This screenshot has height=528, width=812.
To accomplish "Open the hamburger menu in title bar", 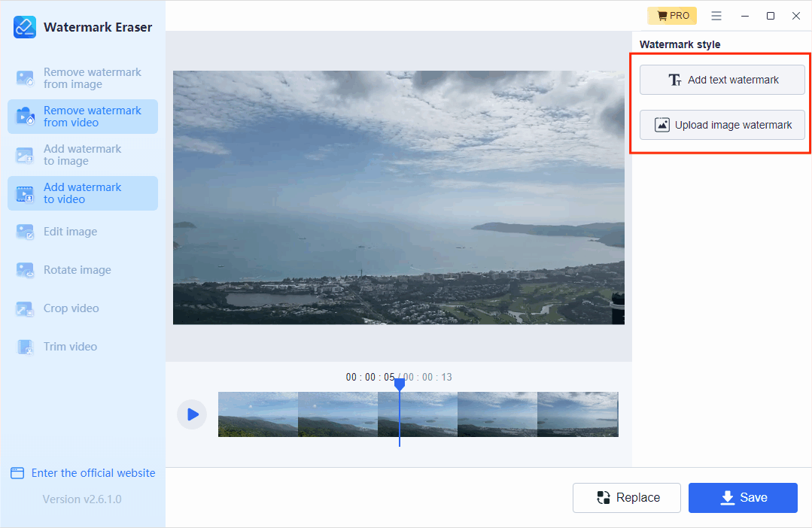I will (716, 16).
